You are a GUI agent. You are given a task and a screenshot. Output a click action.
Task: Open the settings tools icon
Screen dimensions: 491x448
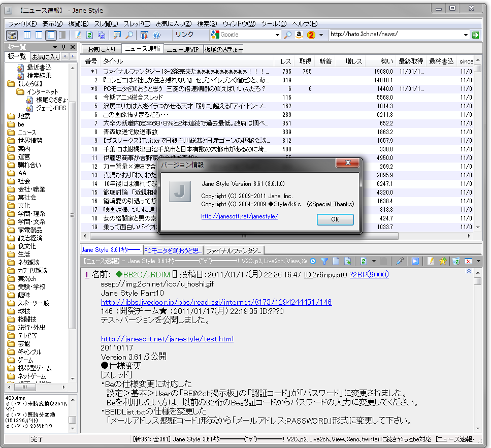point(144,35)
